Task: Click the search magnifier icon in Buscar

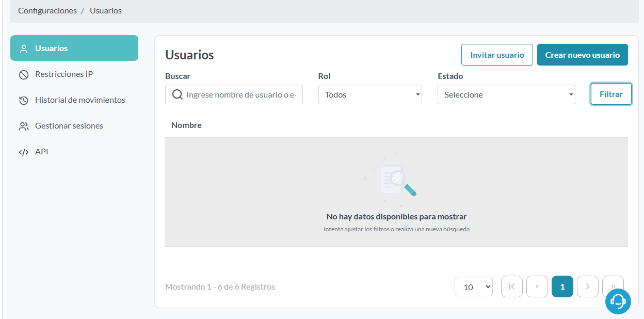Action: [177, 95]
